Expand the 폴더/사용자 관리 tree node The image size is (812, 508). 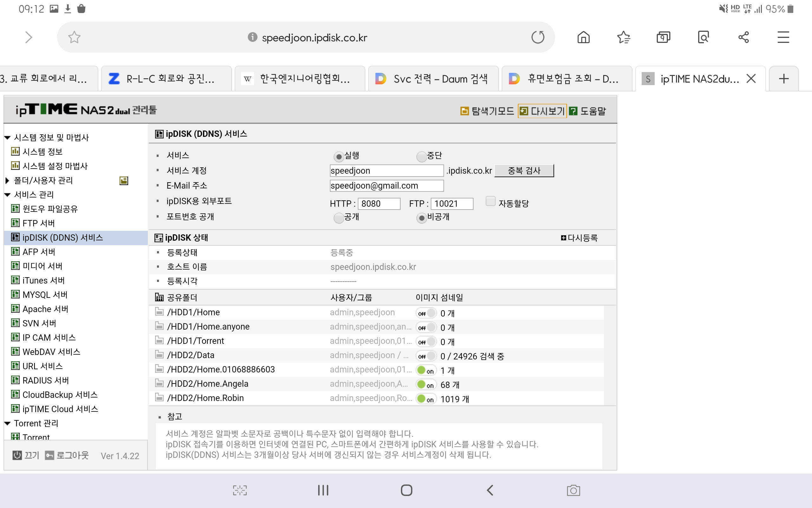coord(7,180)
